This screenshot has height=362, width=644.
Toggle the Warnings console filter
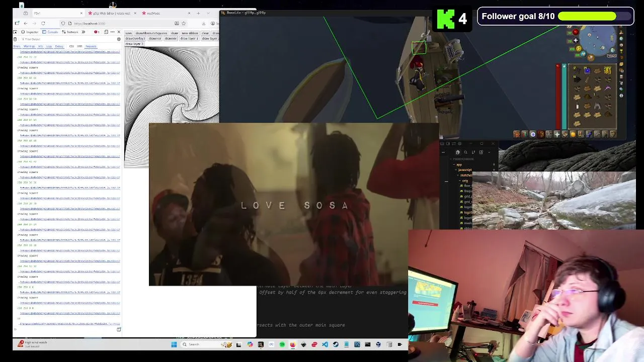point(29,46)
